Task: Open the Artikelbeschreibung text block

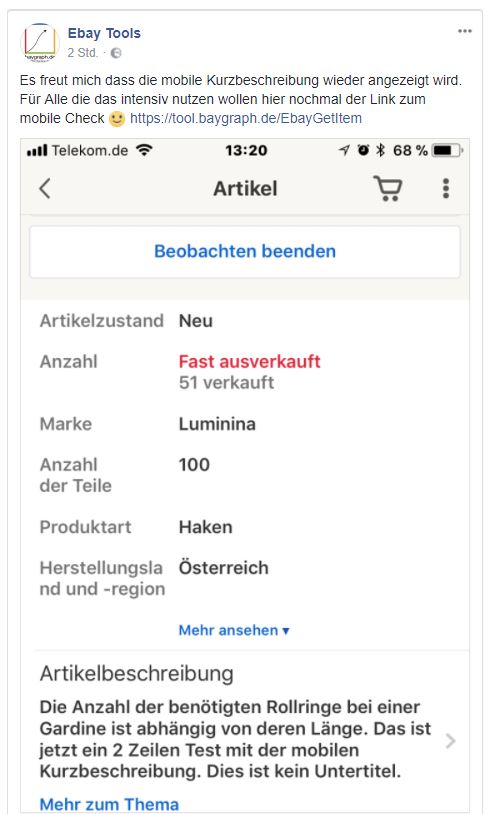Action: [235, 739]
